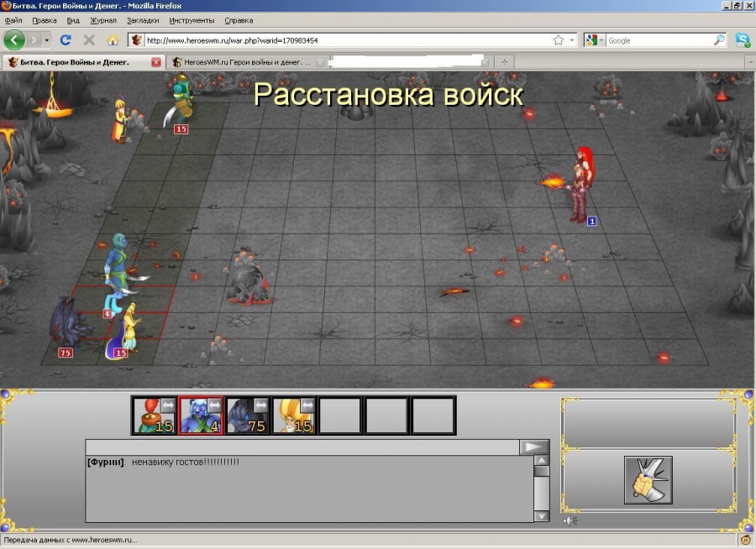
Task: Open the Google search engine selector
Action: (595, 40)
